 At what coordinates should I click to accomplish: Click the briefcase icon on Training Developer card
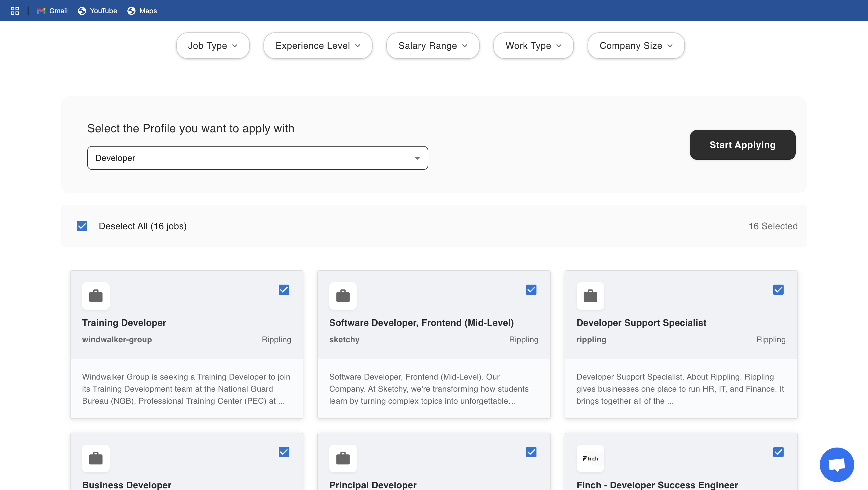pos(96,296)
